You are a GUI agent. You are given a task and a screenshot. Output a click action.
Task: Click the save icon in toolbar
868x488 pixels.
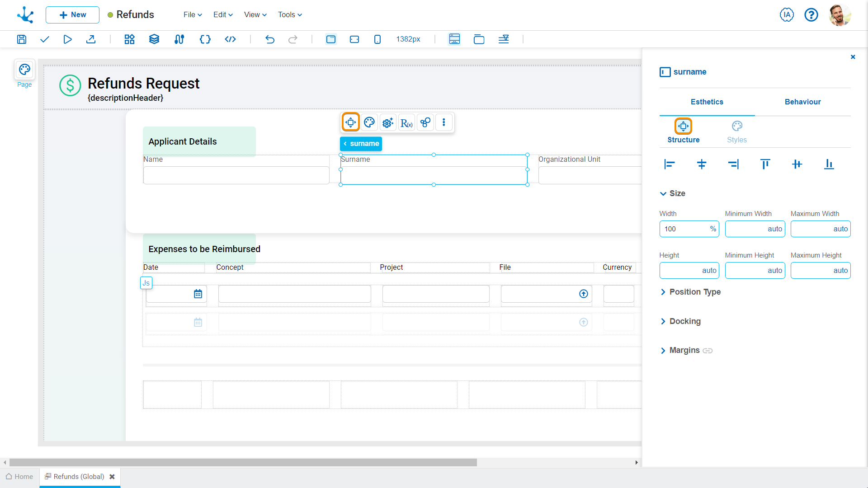click(x=22, y=39)
